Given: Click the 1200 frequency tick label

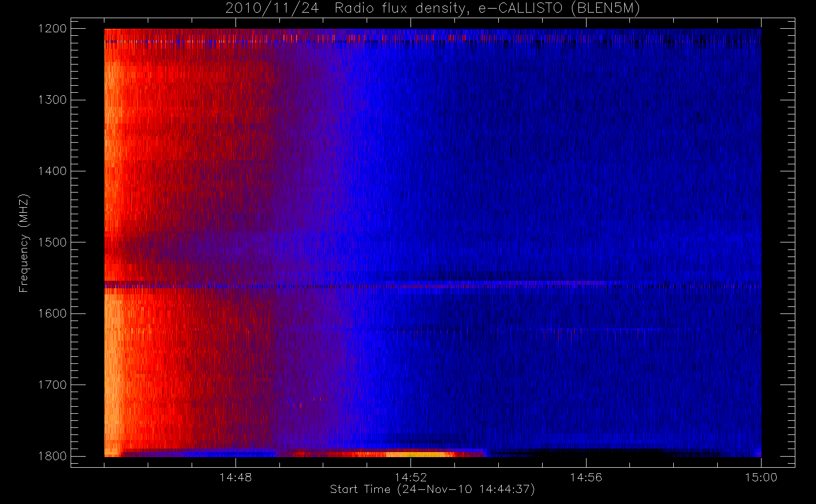Looking at the screenshot, I should (52, 29).
